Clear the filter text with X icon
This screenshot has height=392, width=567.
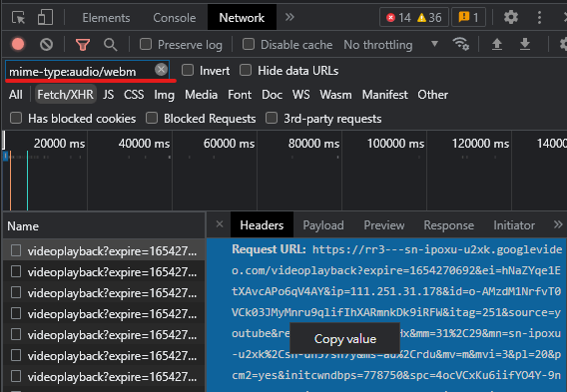click(x=161, y=69)
